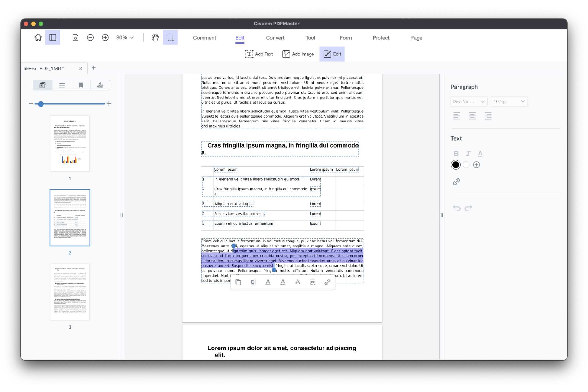Collapse the left sidebar handle
The width and height of the screenshot is (588, 392).
[122, 215]
